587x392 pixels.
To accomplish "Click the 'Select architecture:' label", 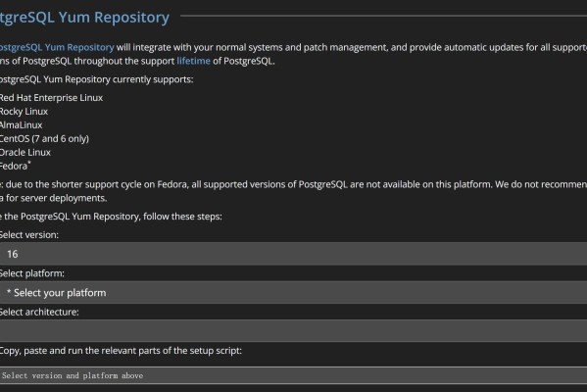I will coord(39,312).
